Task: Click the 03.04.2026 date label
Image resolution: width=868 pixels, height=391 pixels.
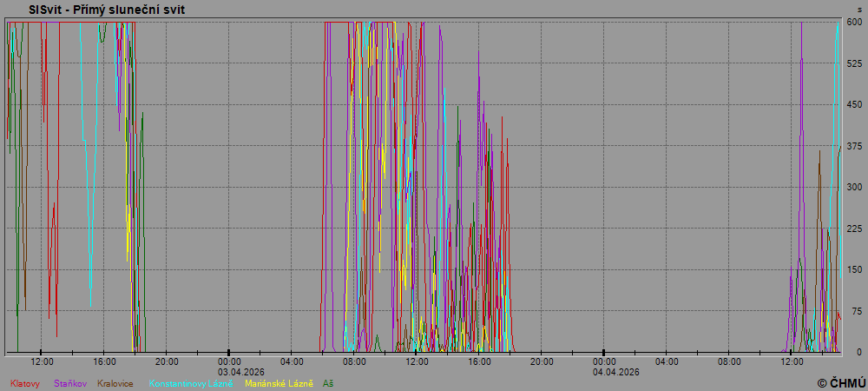Action: 229,372
